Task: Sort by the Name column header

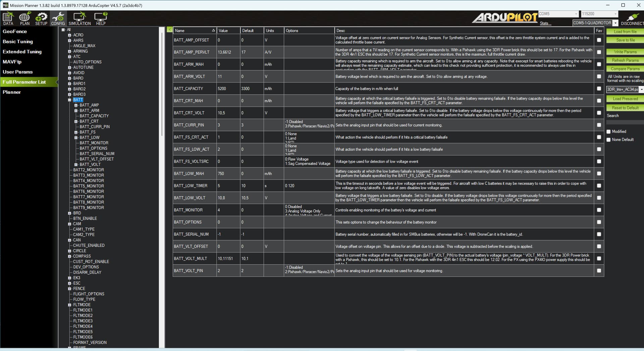Action: (195, 31)
